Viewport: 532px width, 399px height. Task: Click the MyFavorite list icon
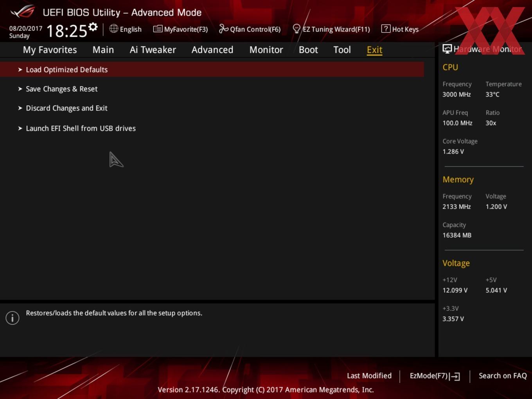158,29
